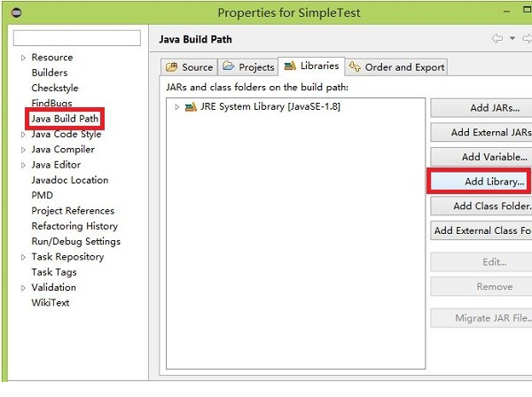Select Run/Debug Settings tree item
This screenshot has height=397, width=532.
[x=76, y=241]
